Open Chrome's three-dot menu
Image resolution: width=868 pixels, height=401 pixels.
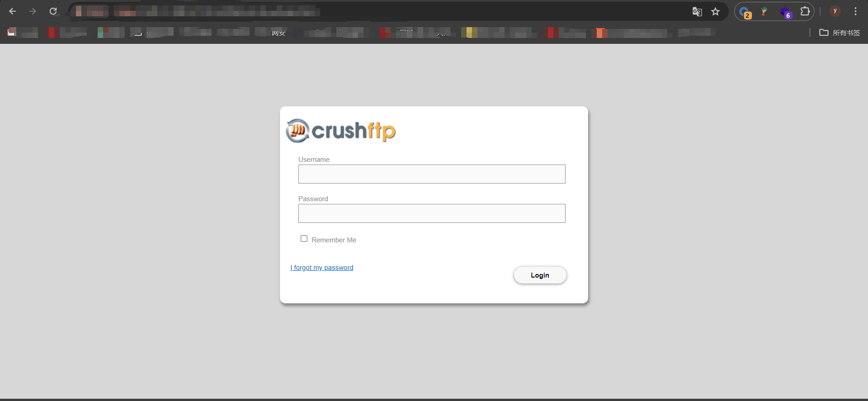(855, 11)
